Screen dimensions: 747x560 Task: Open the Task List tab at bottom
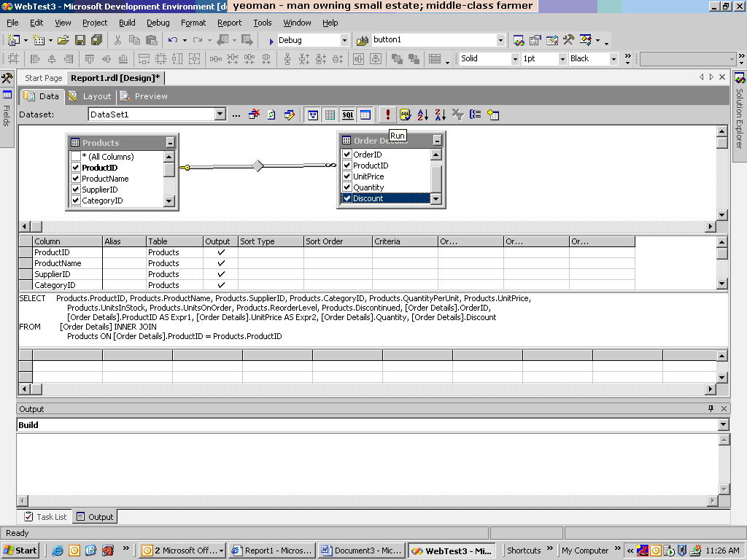click(x=45, y=517)
